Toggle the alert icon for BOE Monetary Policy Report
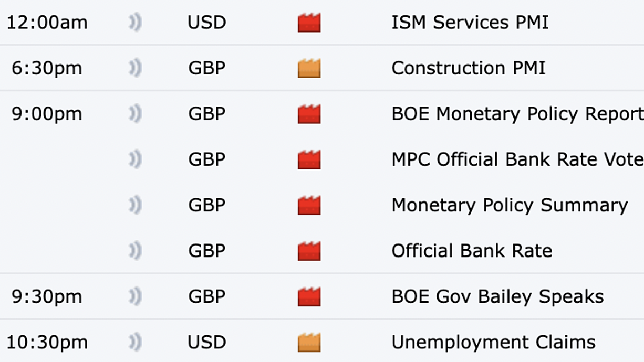Viewport: 644px width, 362px height. click(x=136, y=114)
